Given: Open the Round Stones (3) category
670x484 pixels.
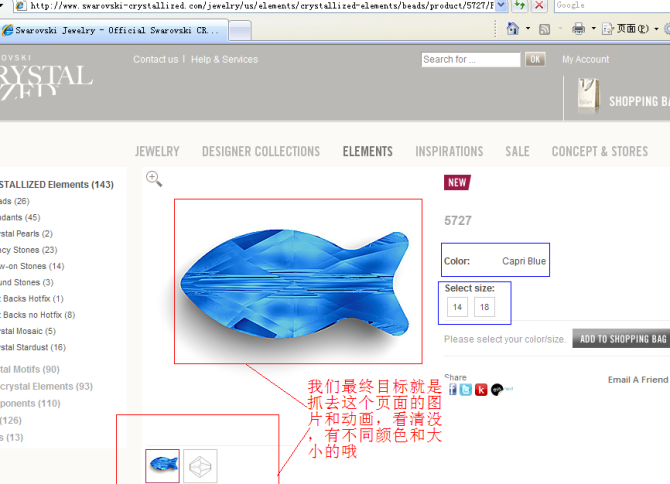Looking at the screenshot, I should [x=26, y=282].
